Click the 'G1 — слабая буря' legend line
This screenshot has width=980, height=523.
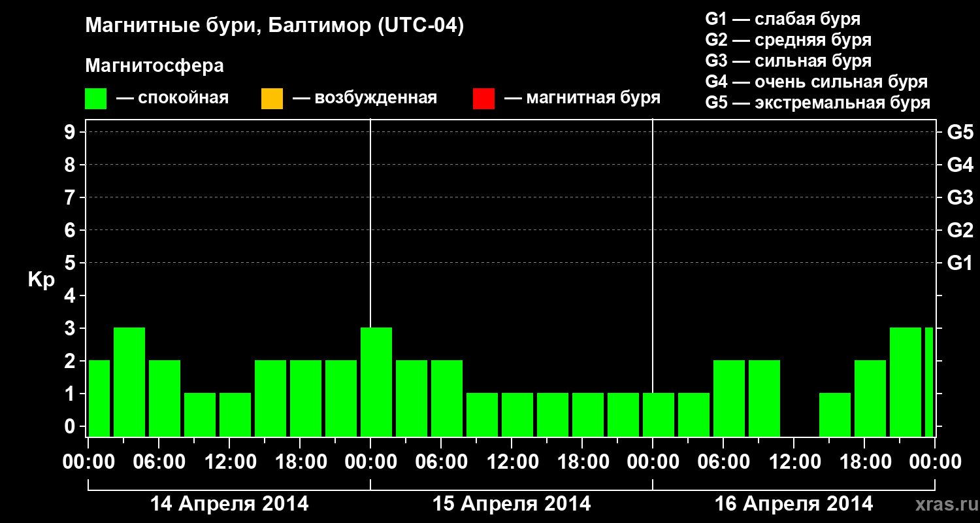click(x=783, y=19)
